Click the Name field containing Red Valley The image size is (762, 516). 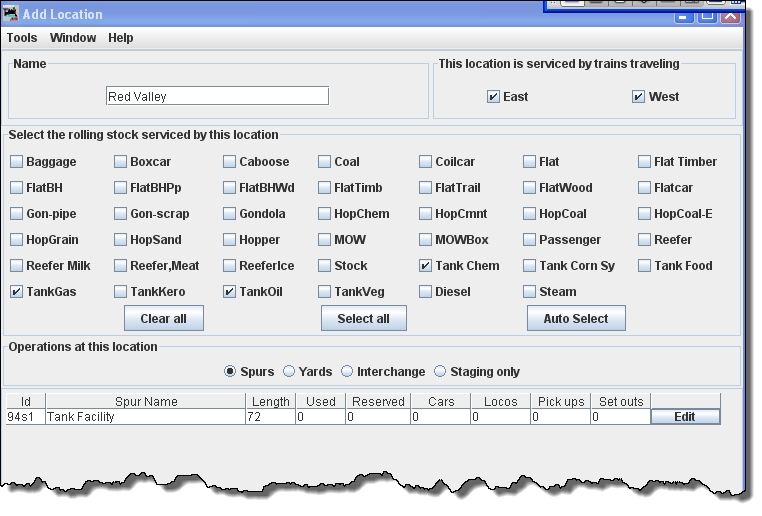217,97
